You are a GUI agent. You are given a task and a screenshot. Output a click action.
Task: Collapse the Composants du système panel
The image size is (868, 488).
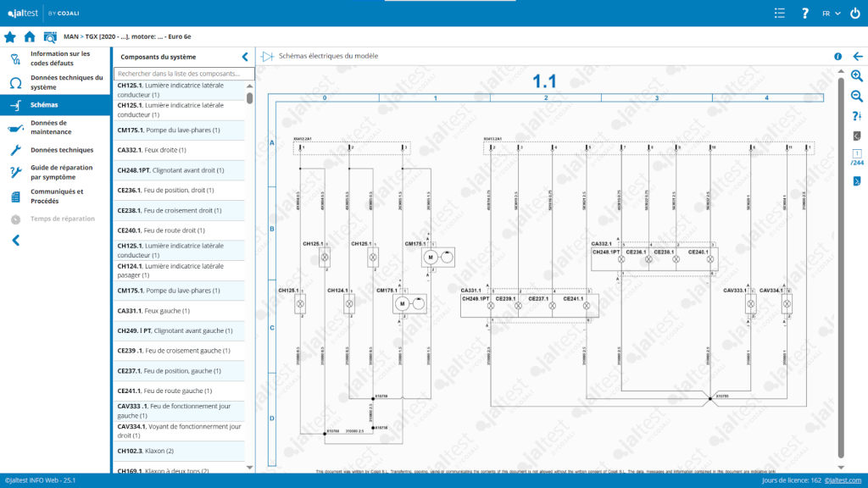coord(245,57)
